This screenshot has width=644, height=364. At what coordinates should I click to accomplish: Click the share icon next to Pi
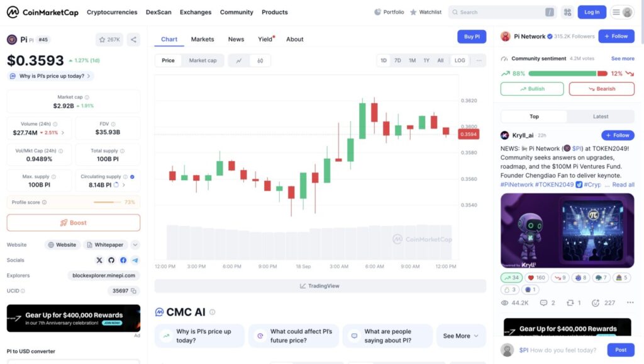[x=133, y=40]
